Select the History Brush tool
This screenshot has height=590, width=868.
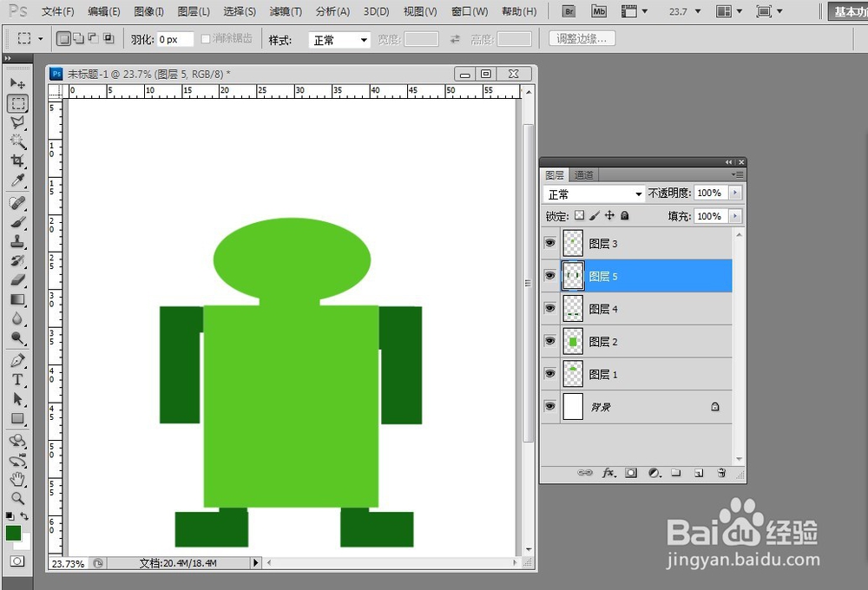[x=17, y=260]
